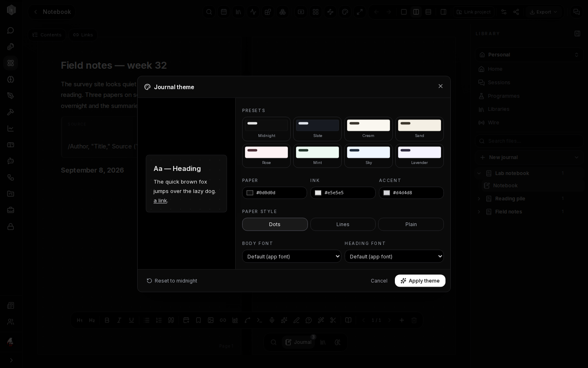Choose the Lavender preset

pyautogui.click(x=419, y=156)
